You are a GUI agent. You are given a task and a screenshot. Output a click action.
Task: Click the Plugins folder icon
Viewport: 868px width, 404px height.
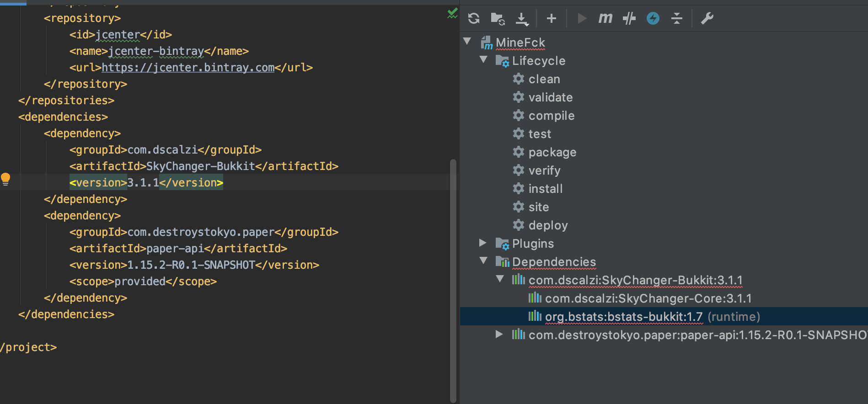point(502,244)
